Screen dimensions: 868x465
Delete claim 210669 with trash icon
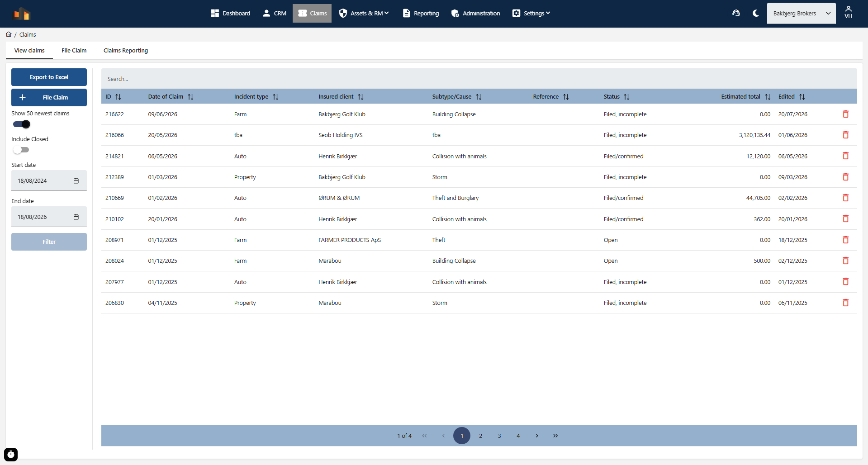point(845,198)
